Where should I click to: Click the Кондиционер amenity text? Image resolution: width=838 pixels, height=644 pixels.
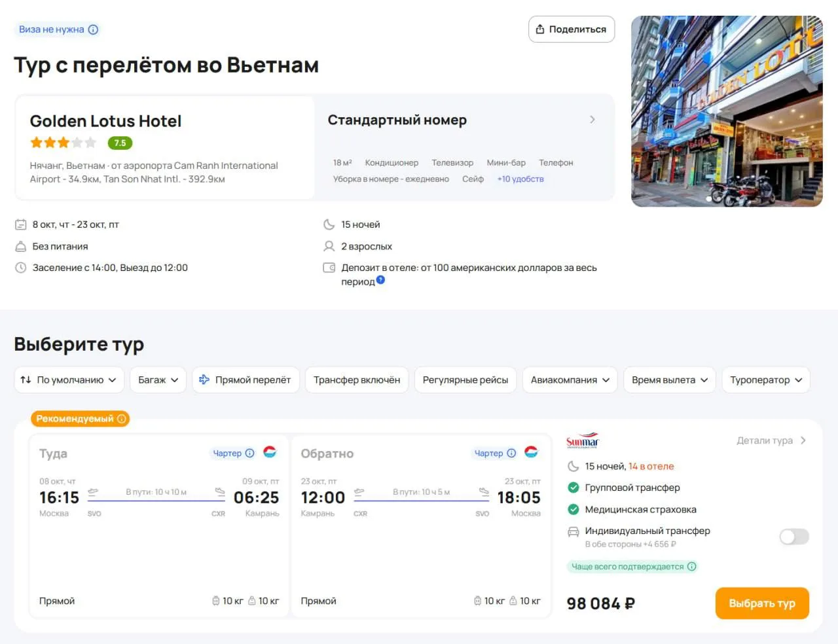click(392, 163)
